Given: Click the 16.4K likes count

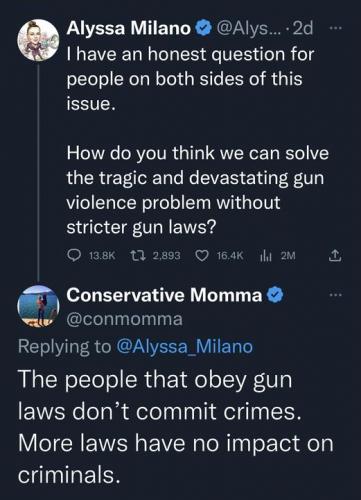Looking at the screenshot, I should pos(230,256).
